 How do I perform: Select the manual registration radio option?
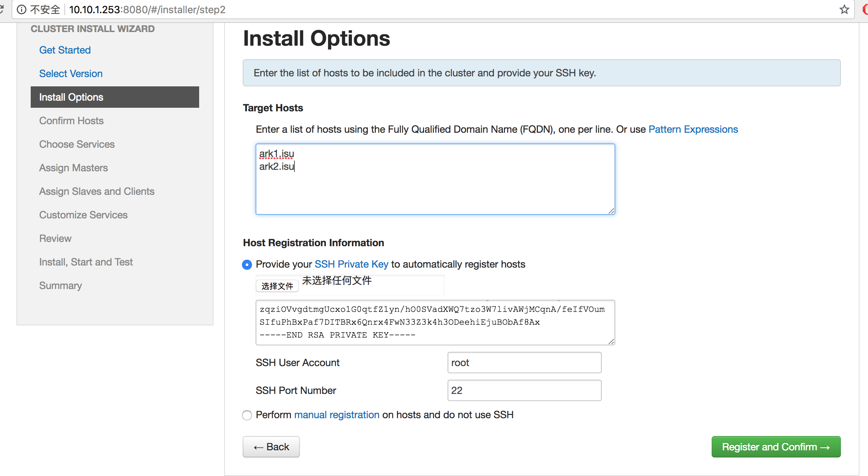[247, 415]
